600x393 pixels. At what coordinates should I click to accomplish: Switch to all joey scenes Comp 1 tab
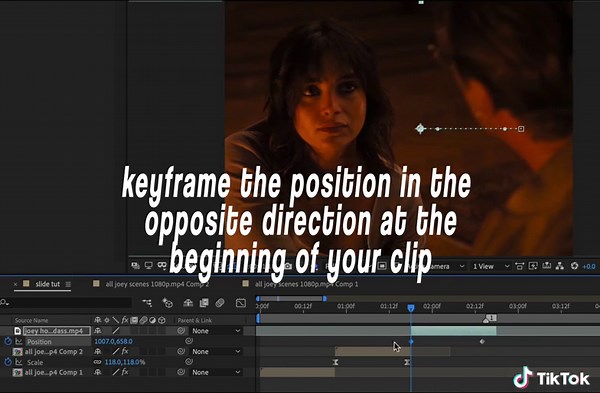pos(307,284)
